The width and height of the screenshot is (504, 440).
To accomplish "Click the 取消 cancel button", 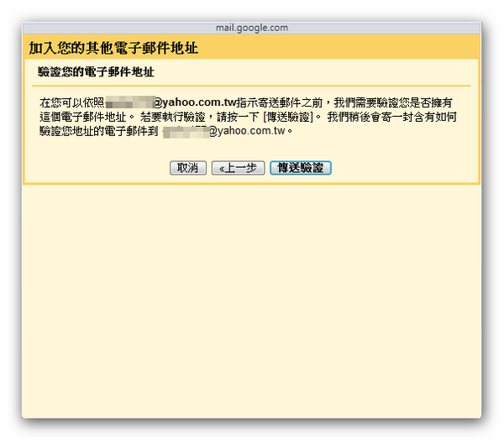I will point(187,168).
